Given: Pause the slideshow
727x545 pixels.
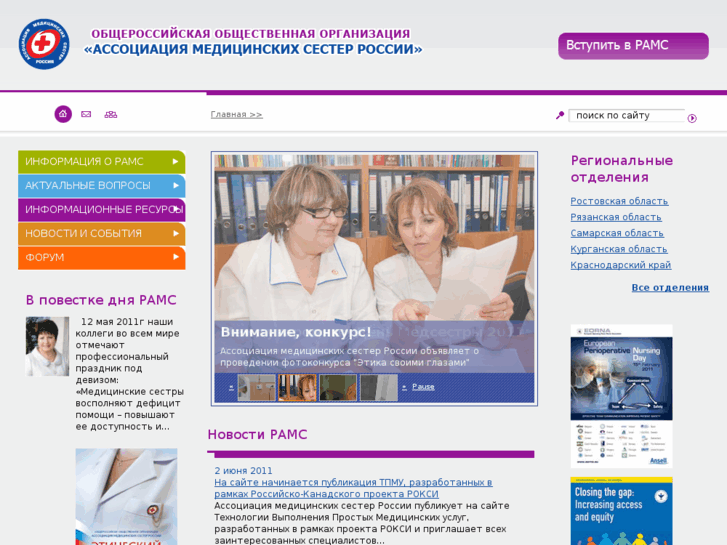Looking at the screenshot, I should pyautogui.click(x=423, y=387).
